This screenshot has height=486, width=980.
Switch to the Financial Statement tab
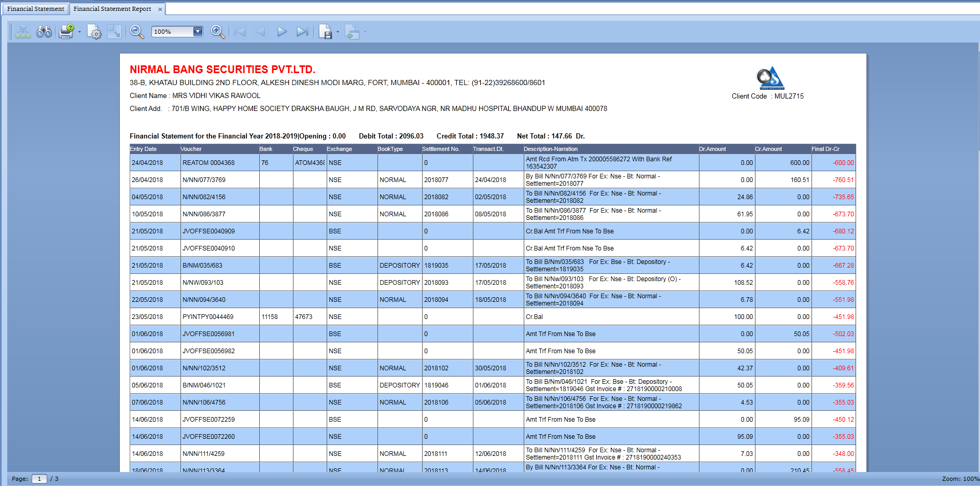[x=36, y=9]
